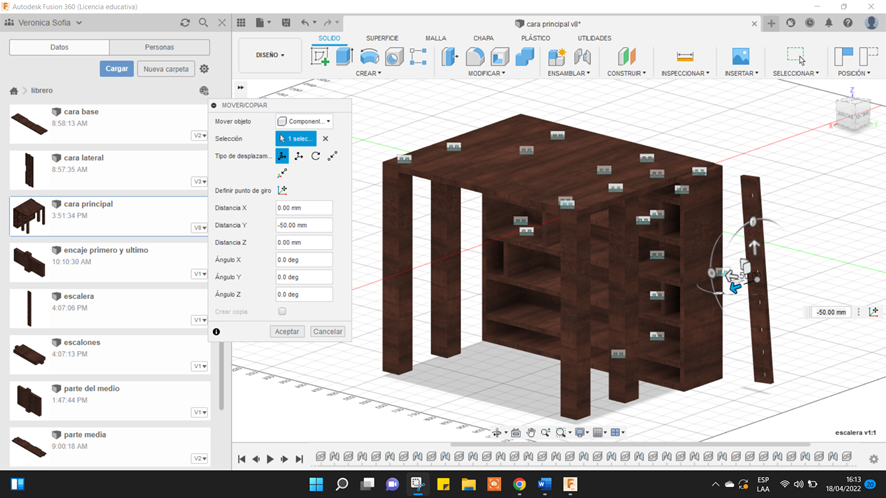This screenshot has height=498, width=886.
Task: Open the Mover objeto dropdown
Action: click(304, 121)
